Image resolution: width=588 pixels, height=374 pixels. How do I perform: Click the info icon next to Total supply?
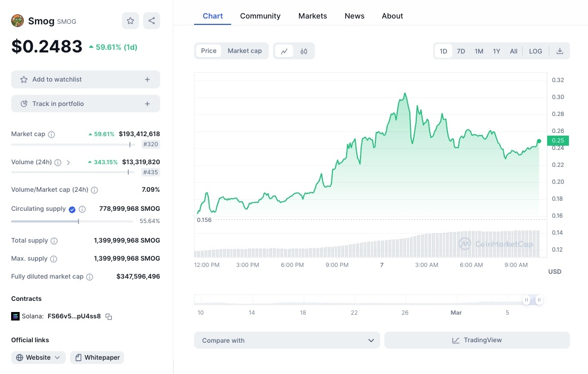click(x=55, y=241)
